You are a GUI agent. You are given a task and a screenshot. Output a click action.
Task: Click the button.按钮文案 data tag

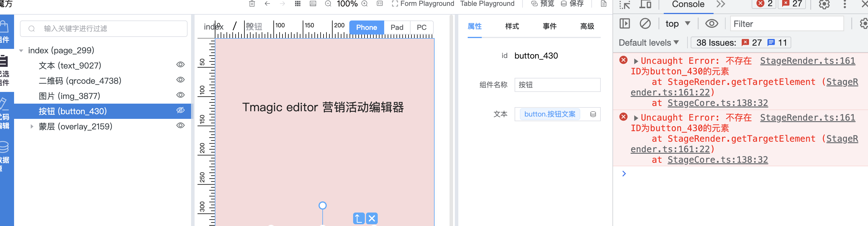pyautogui.click(x=549, y=114)
